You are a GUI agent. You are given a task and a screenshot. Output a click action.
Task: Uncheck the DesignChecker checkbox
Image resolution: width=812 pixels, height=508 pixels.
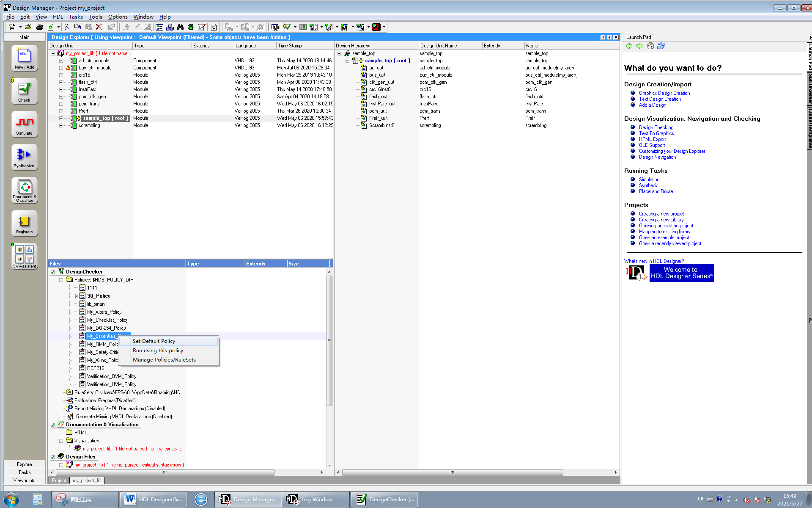[x=53, y=272]
